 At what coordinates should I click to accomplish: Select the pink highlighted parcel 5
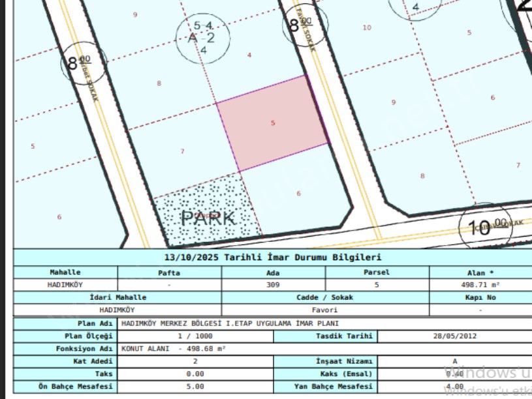tap(273, 123)
